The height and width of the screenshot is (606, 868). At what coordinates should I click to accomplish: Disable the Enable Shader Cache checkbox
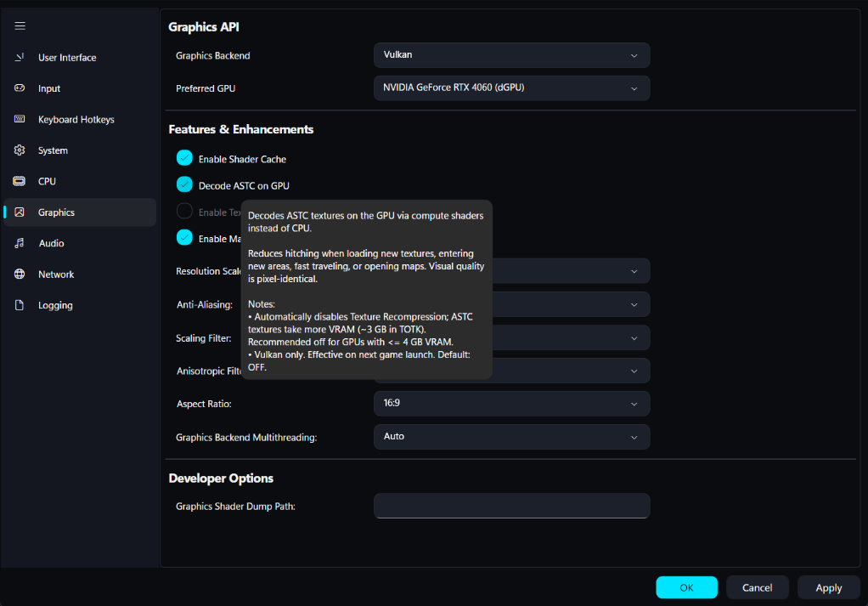[184, 158]
